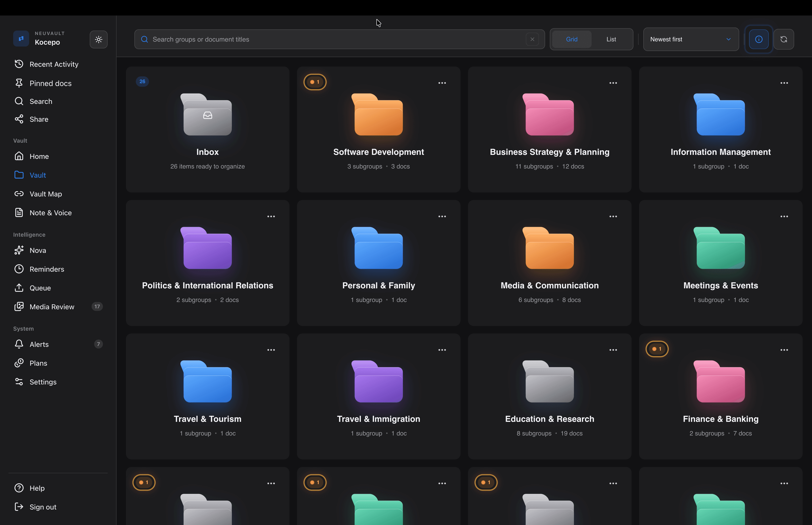
Task: Click the orange badge on Software Development
Action: coord(315,82)
